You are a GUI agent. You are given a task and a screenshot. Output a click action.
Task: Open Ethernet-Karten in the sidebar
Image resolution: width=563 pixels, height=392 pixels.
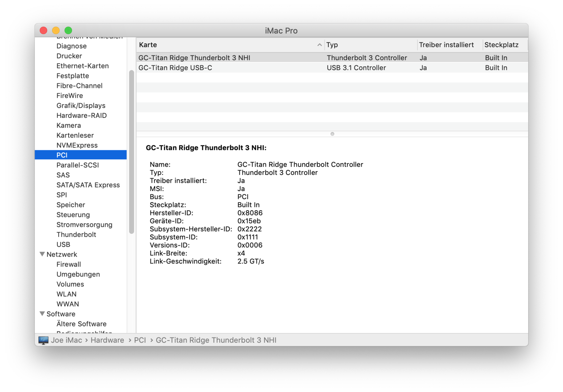pos(82,66)
